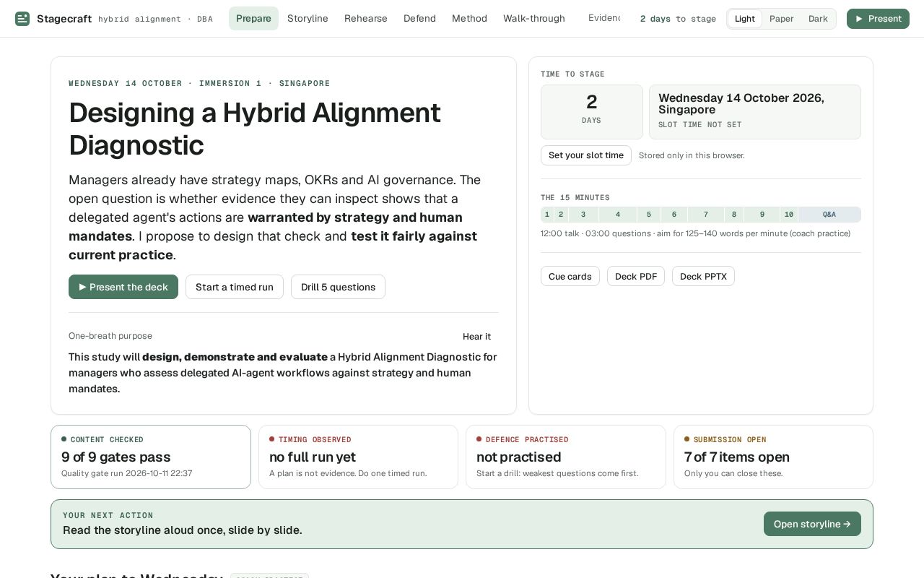Switch to the Paper theme

pos(781,19)
